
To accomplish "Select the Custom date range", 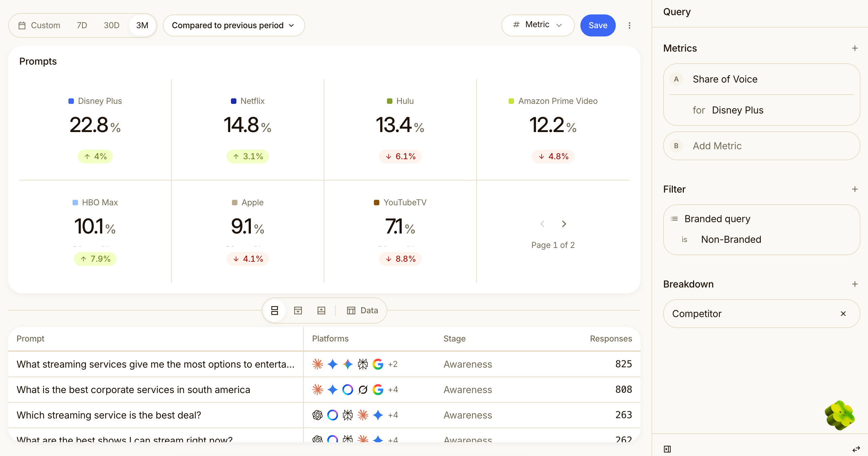I will click(x=40, y=25).
